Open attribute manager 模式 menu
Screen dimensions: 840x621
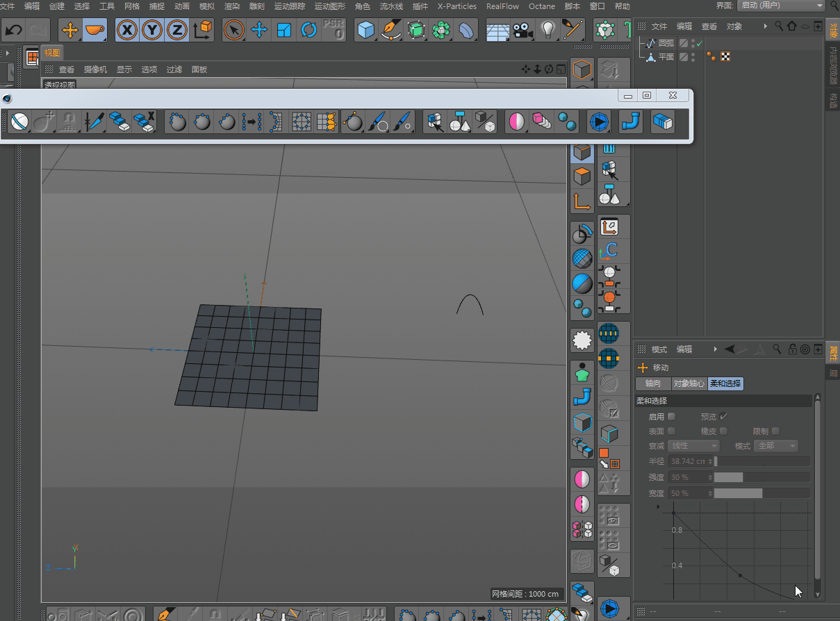tap(659, 349)
